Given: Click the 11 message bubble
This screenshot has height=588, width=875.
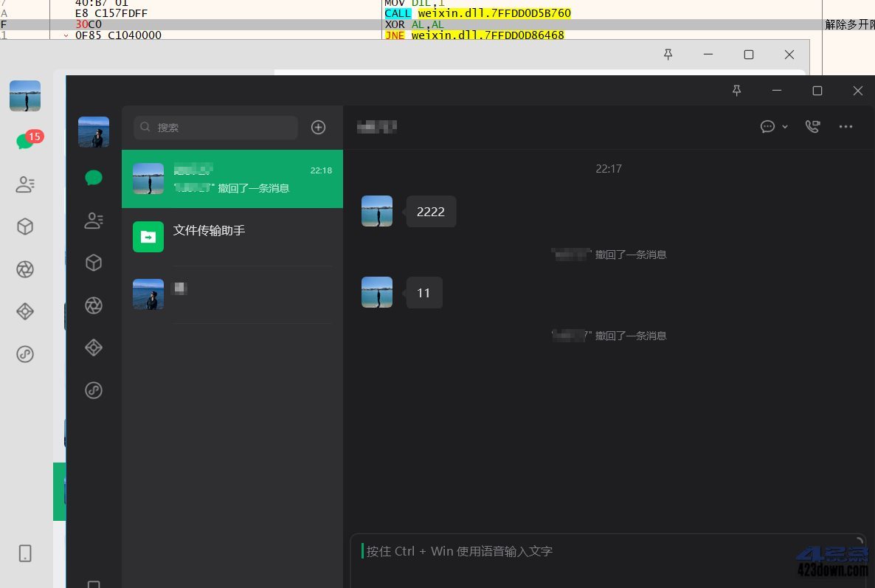Looking at the screenshot, I should tap(423, 293).
